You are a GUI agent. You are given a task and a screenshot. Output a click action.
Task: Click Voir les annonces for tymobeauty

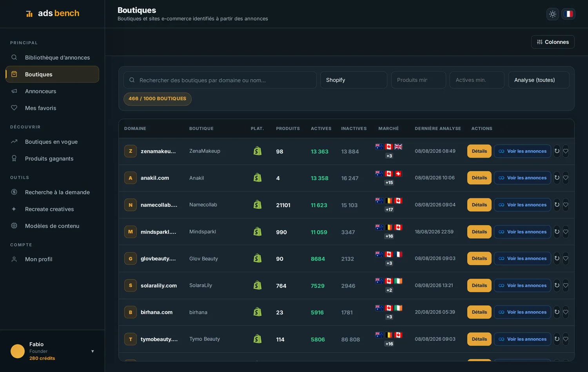click(523, 339)
